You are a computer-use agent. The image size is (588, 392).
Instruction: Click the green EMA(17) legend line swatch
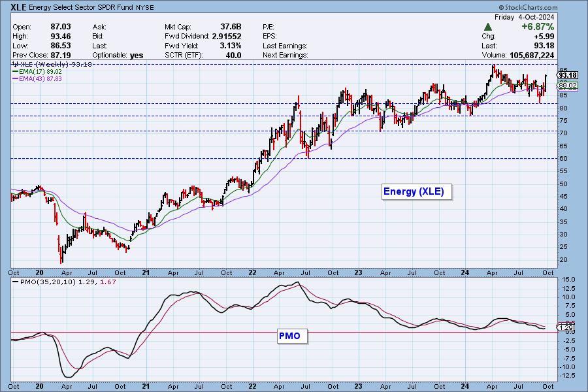[16, 72]
